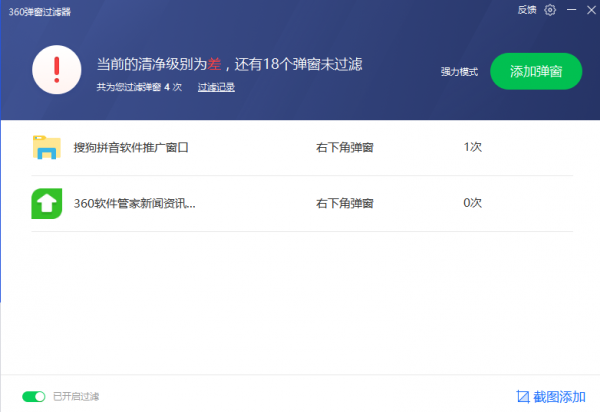Click the 0次 count for 360软件管家
Image resolution: width=600 pixels, height=412 pixels.
pos(473,203)
